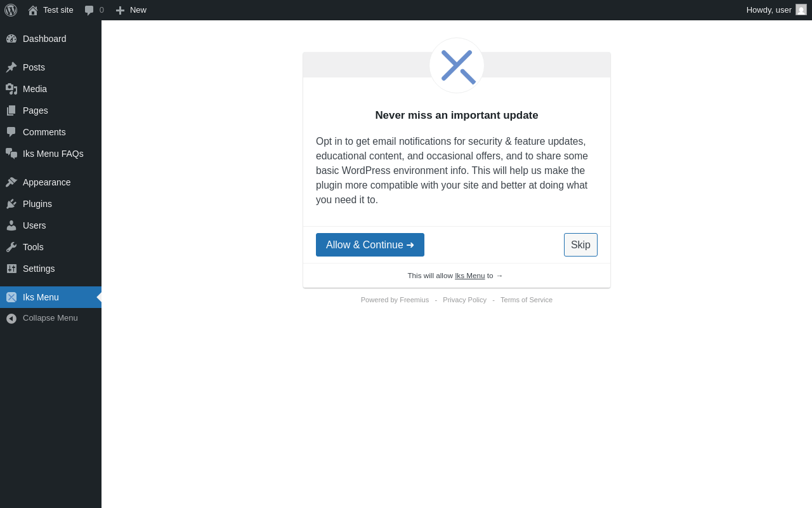Click the Settings sliders icon
The image size is (812, 508).
click(11, 269)
